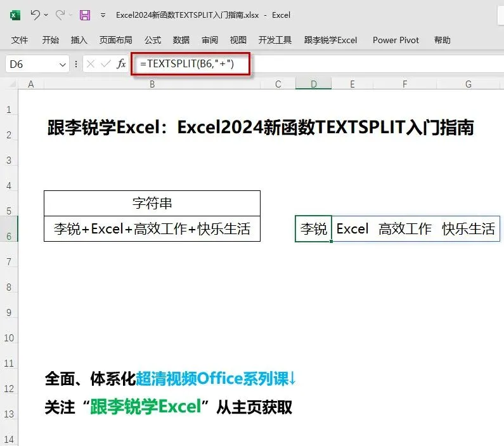504x446 pixels.
Task: Open the undo history dropdown arrow
Action: (46, 15)
